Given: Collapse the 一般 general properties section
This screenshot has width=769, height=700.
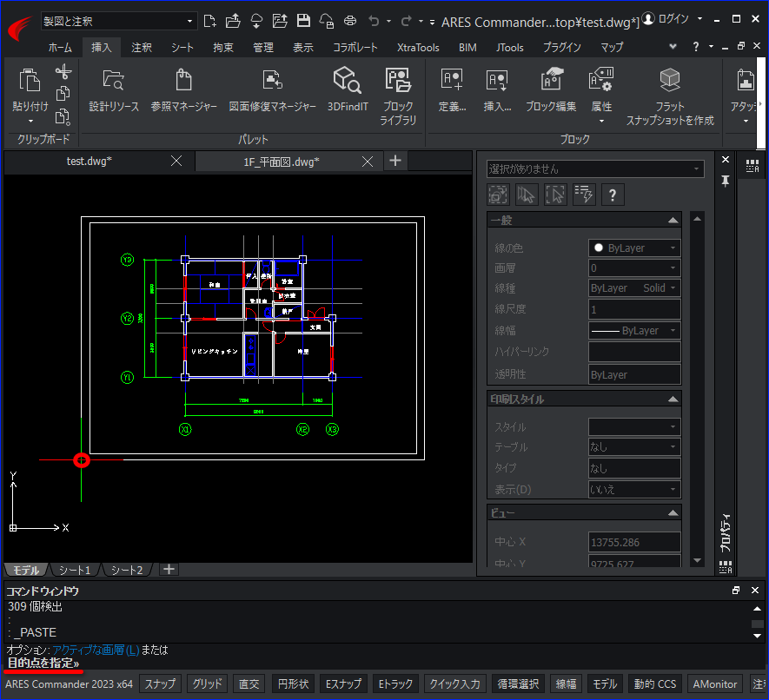Looking at the screenshot, I should tap(673, 221).
